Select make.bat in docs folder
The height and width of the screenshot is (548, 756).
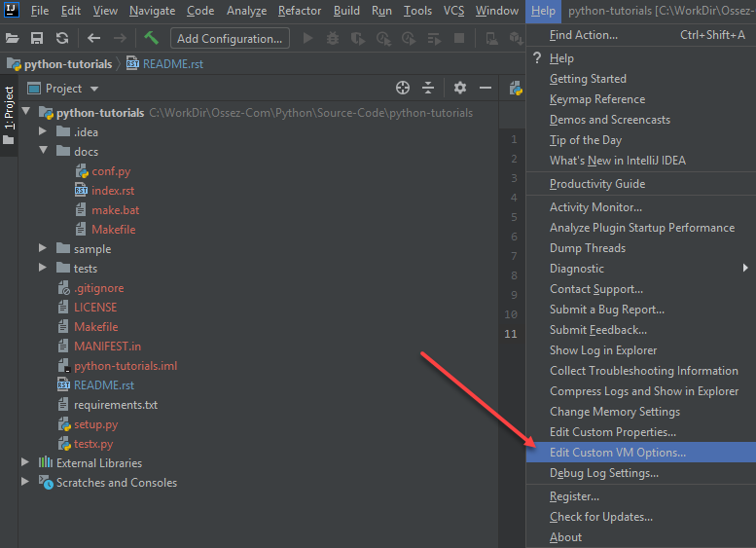[x=115, y=210]
